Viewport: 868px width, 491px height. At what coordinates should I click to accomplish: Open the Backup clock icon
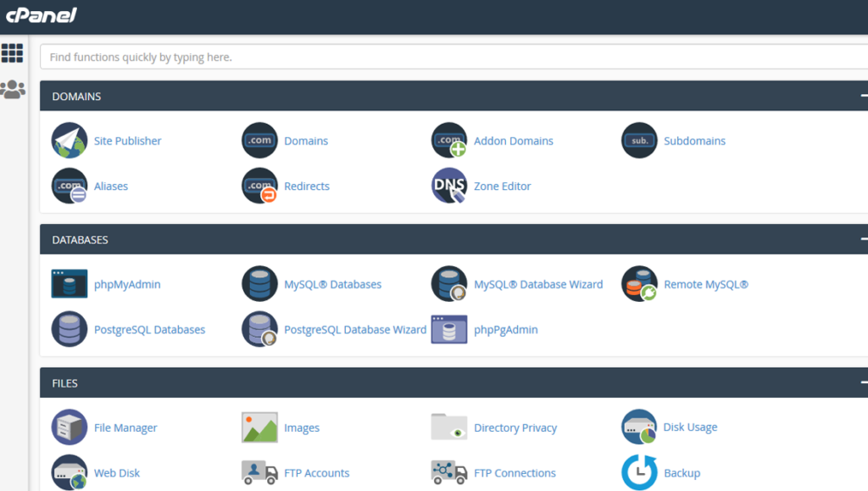(x=639, y=472)
